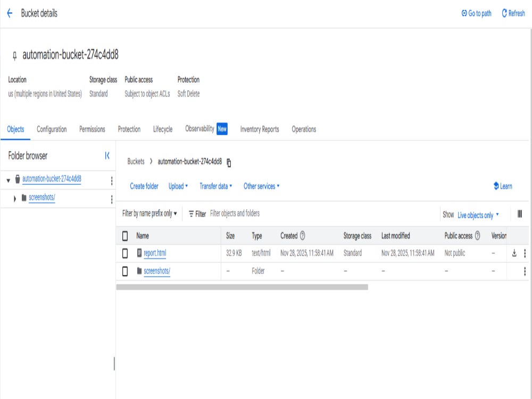Click the Soft Delete protection value
532x399 pixels.
point(189,94)
